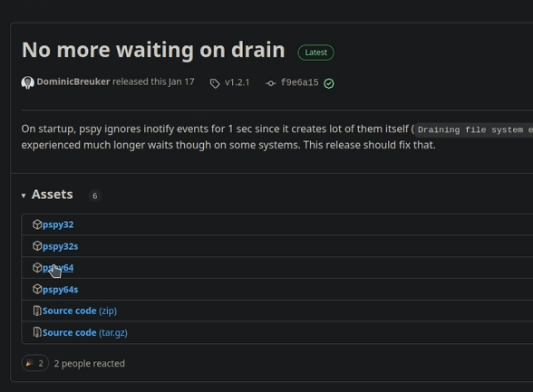
Task: Click the commit icon beside f9e6a15
Action: tap(270, 83)
